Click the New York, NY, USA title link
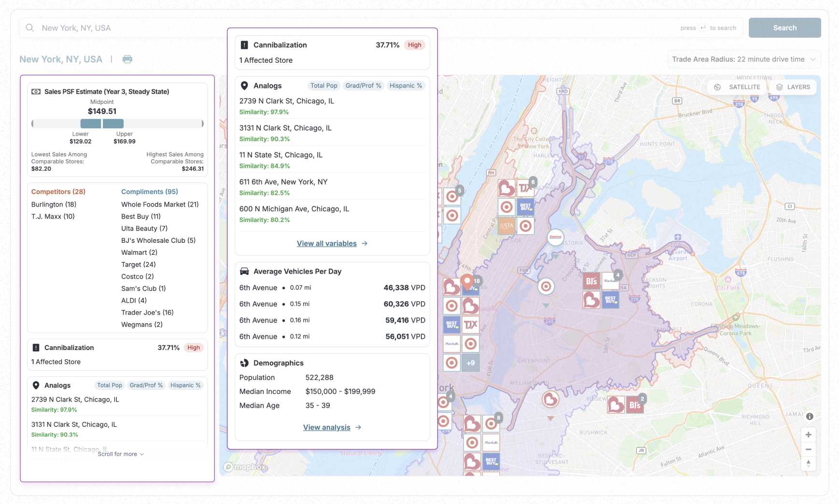Viewport: 839px width, 504px height. coord(61,59)
